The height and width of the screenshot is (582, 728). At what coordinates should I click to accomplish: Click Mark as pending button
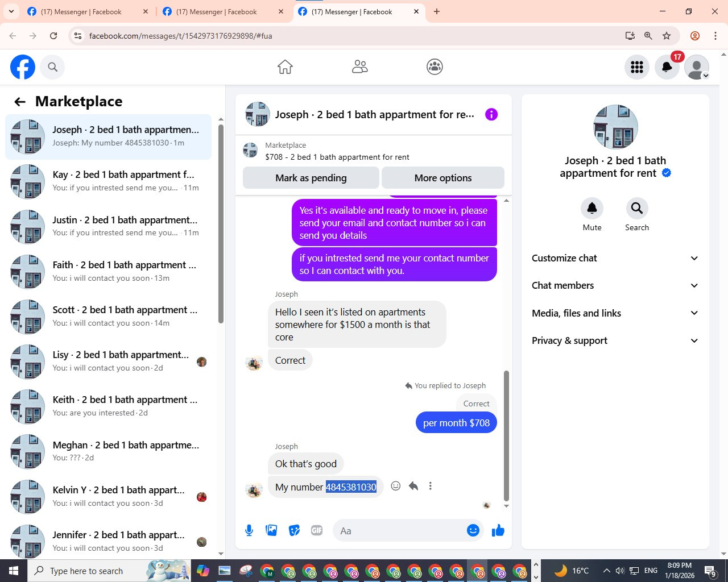click(x=311, y=178)
